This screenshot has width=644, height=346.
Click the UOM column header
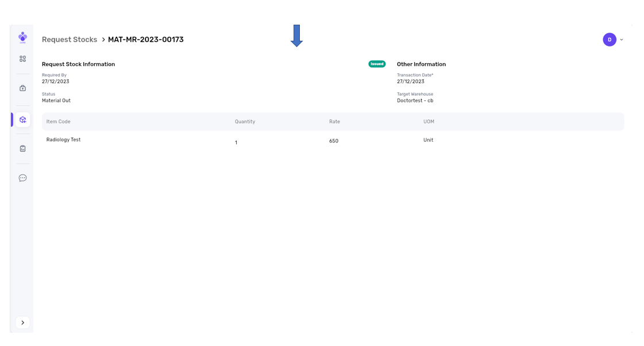coord(429,122)
